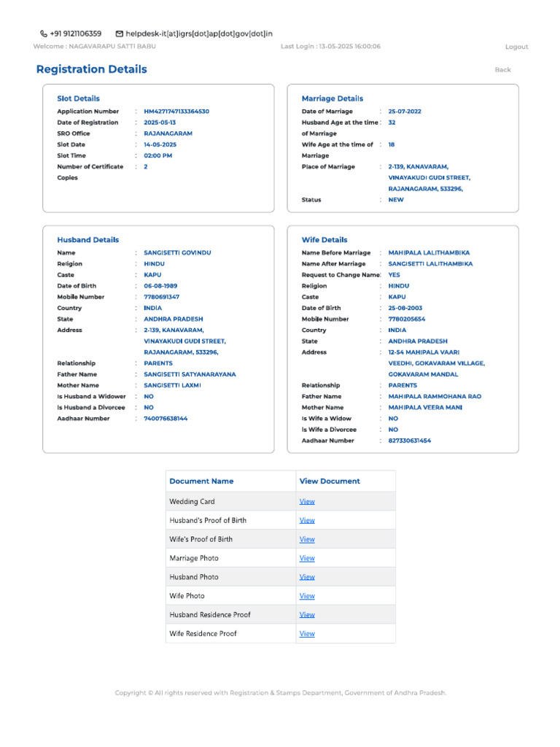Click the Document Name column header
Screen dimensions: 560x747
(x=201, y=481)
